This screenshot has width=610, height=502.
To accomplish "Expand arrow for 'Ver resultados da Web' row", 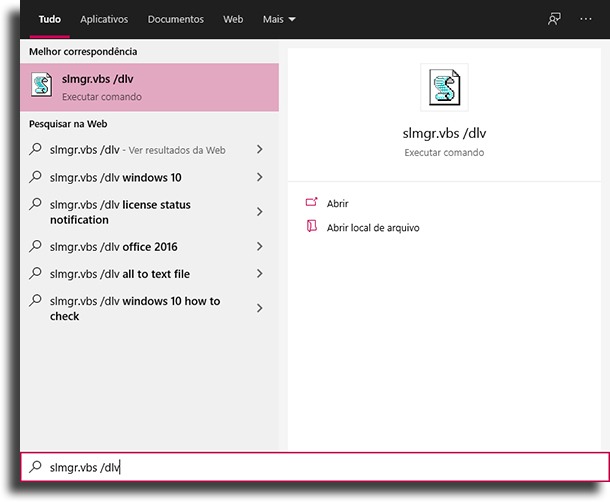I will pyautogui.click(x=260, y=149).
